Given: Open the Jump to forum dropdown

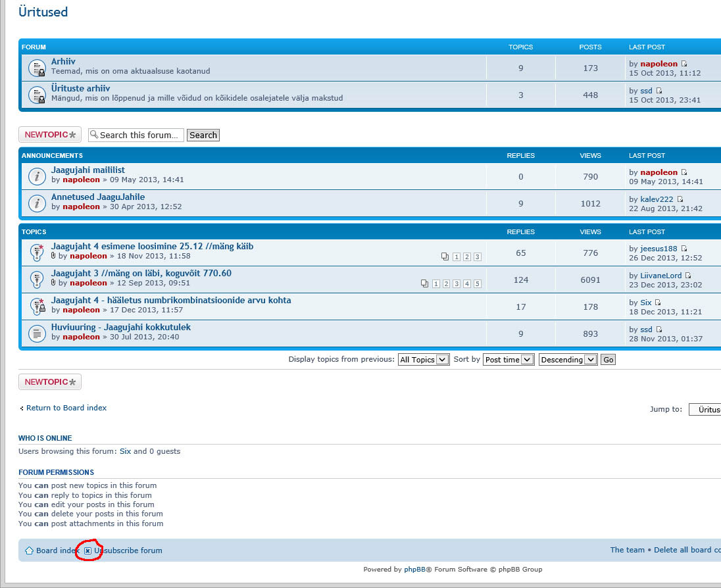Looking at the screenshot, I should (705, 409).
